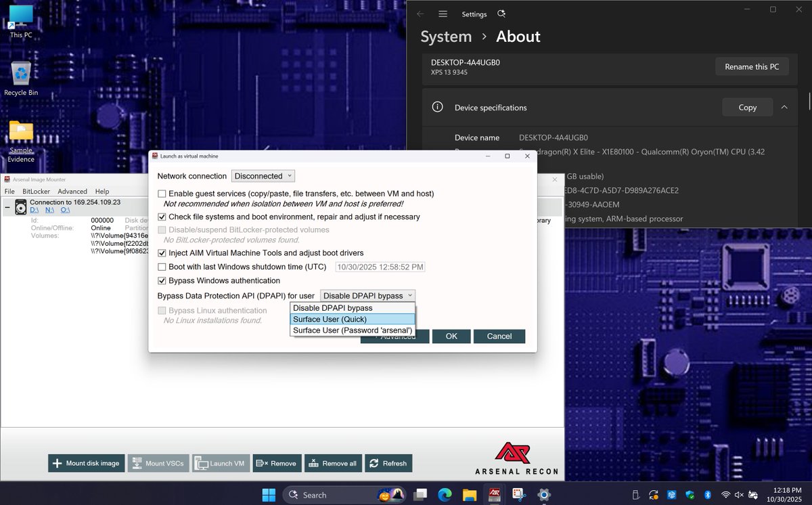
Task: Click the search icon in Settings title bar
Action: [x=501, y=14]
